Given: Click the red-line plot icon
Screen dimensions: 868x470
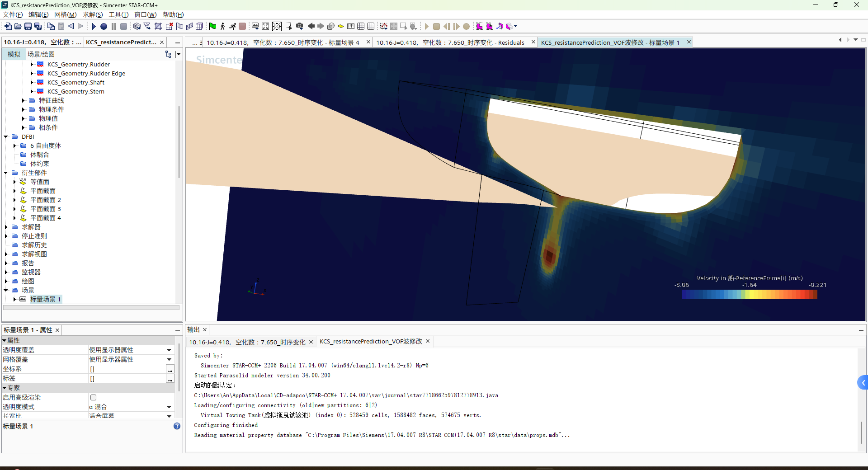Looking at the screenshot, I should [384, 26].
